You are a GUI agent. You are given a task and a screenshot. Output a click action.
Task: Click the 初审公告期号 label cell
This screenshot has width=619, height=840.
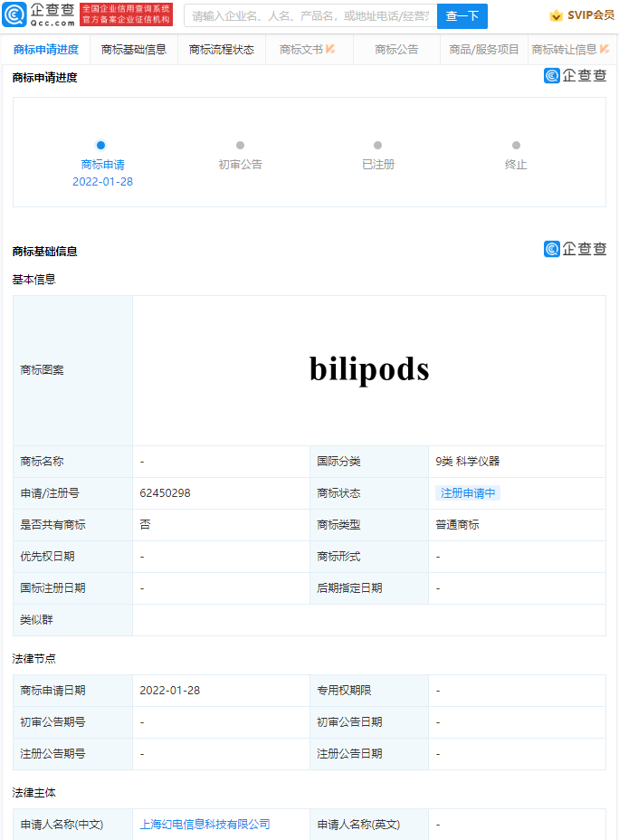(x=72, y=721)
